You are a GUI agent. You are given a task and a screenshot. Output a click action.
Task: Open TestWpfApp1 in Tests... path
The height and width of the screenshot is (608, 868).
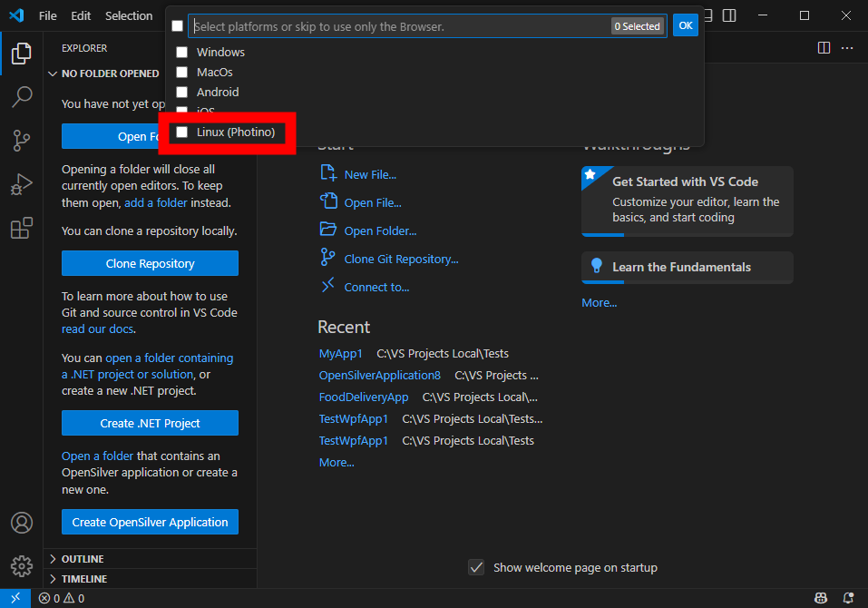[353, 418]
